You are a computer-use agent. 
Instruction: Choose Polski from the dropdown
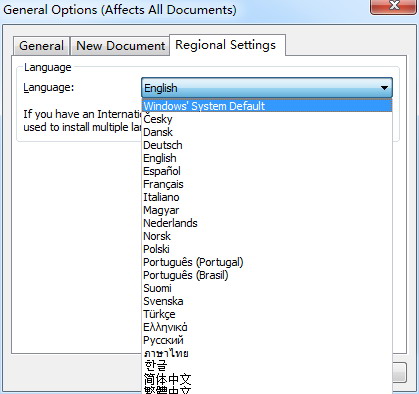tap(267, 249)
